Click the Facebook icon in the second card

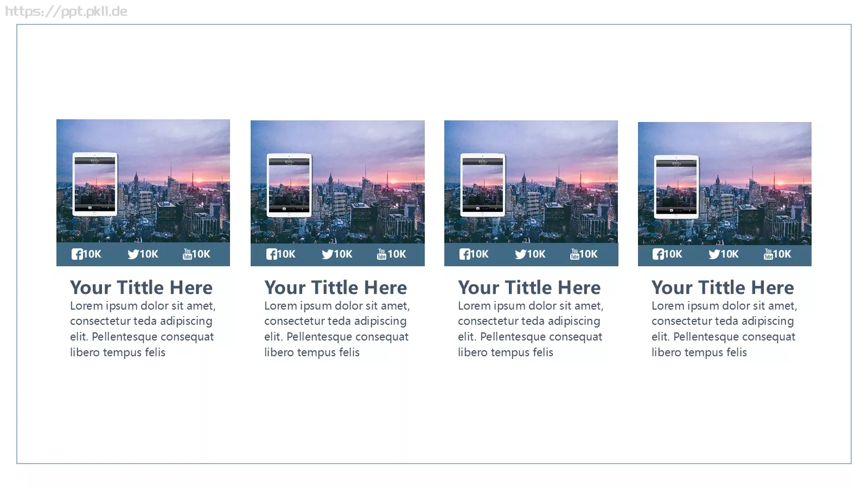click(x=271, y=254)
